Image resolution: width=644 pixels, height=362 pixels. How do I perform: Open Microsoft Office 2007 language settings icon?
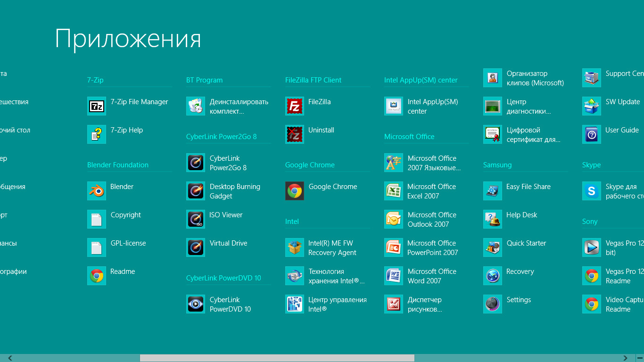pyautogui.click(x=394, y=163)
